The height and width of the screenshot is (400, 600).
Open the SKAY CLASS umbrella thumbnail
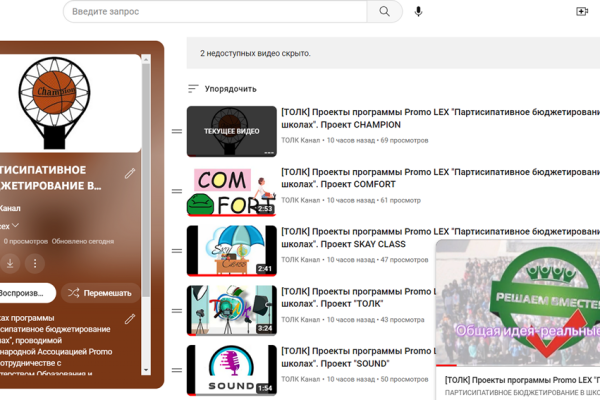[x=232, y=251]
